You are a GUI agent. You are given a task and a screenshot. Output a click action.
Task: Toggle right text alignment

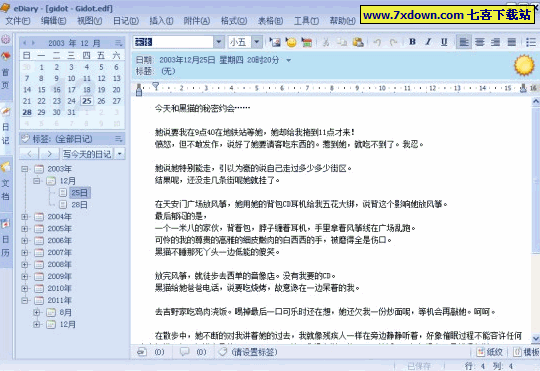point(496,42)
